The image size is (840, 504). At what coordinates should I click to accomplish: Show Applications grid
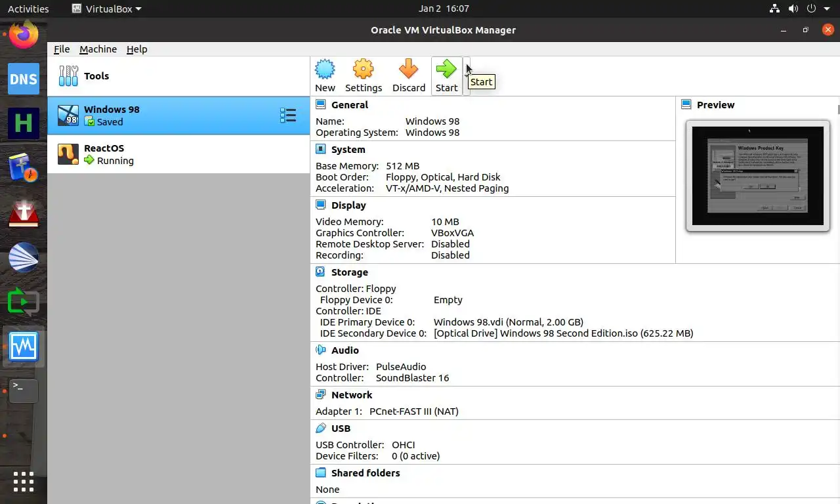(24, 481)
